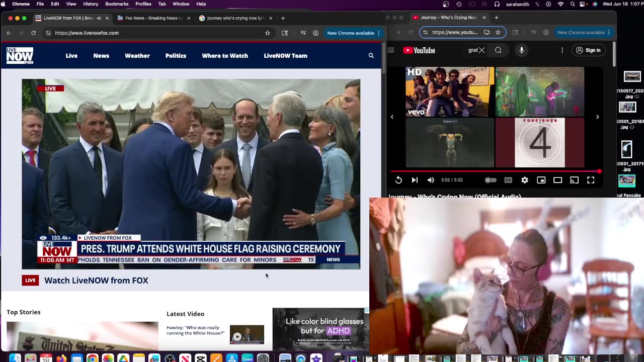Open the vevo HD suggested video
The width and height of the screenshot is (644, 362).
point(450,92)
